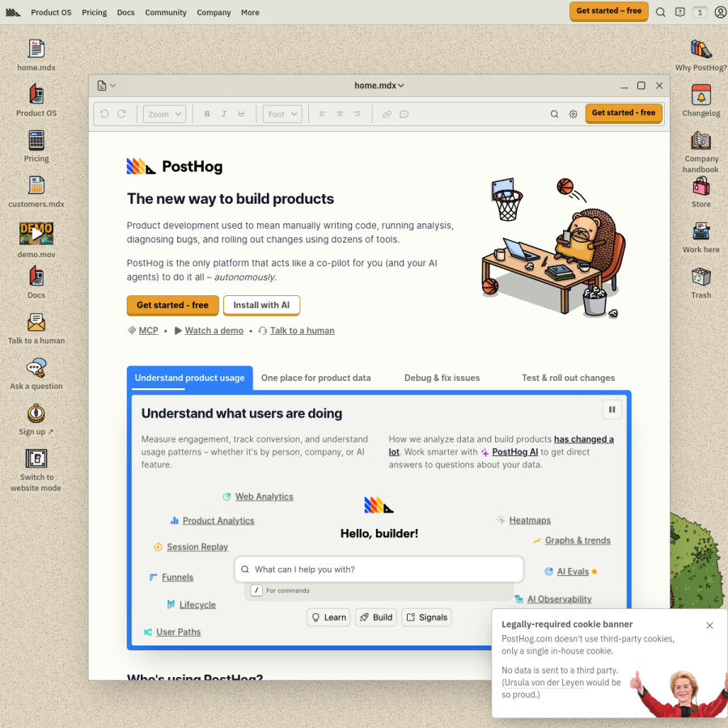This screenshot has width=728, height=728.
Task: Click the insert link icon in toolbar
Action: 387,114
